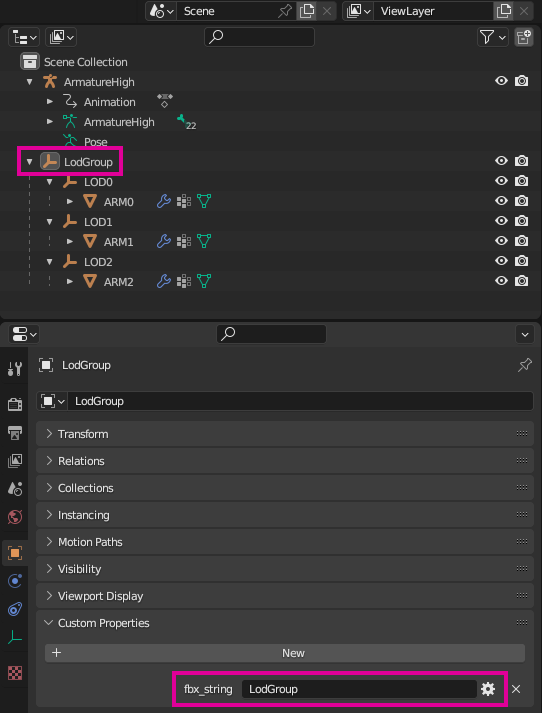Click the ARM1 modifiers wrench icon

point(164,241)
